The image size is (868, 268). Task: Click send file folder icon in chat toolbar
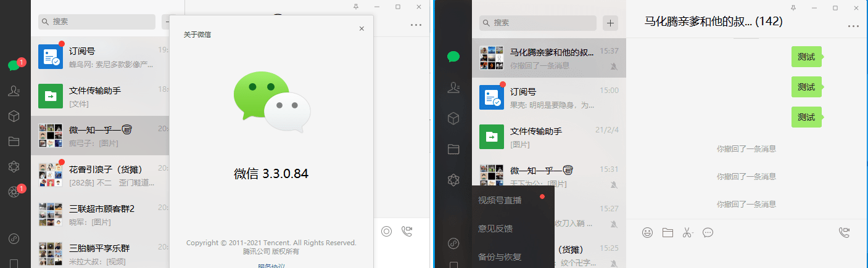(x=668, y=232)
